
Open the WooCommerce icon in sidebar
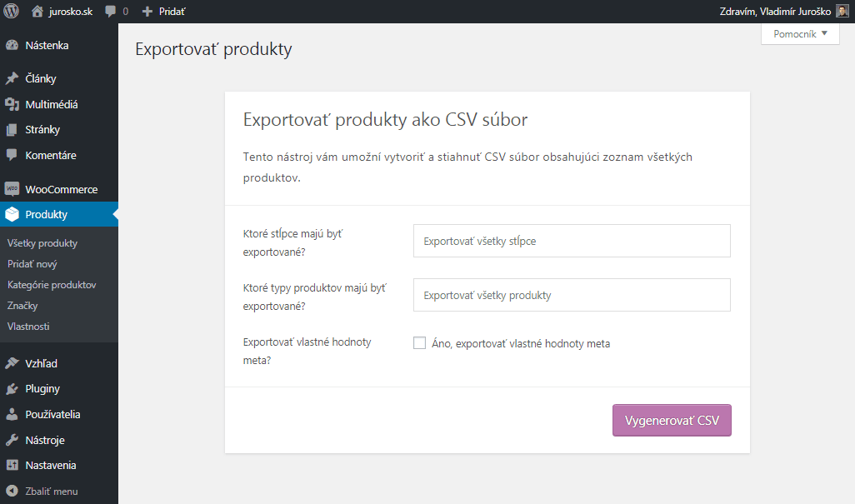pyautogui.click(x=12, y=189)
